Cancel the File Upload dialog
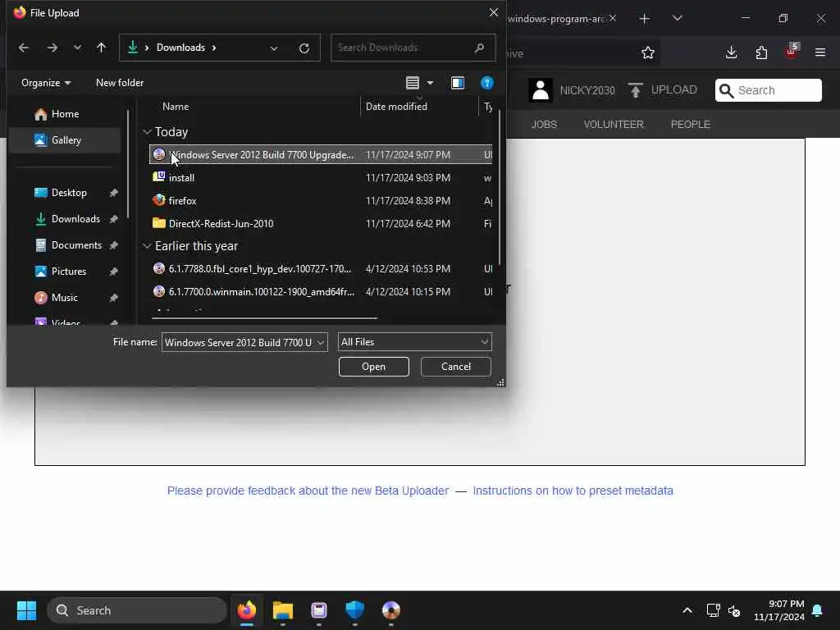 click(456, 367)
